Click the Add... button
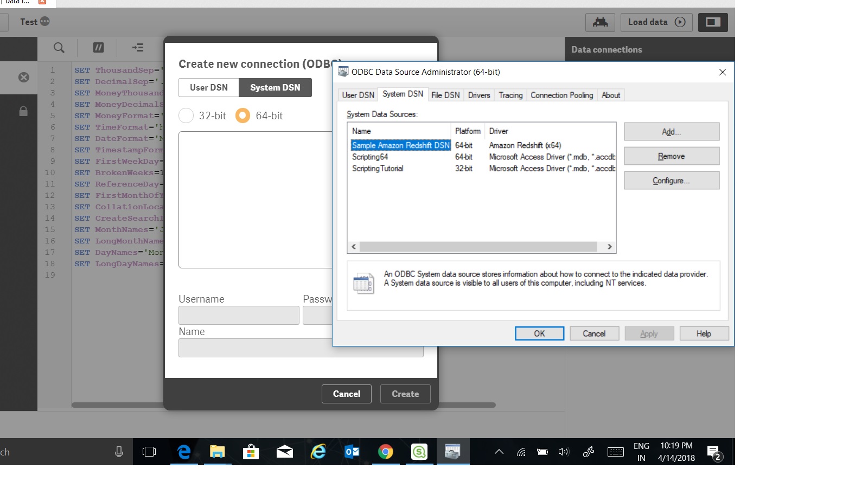Viewport: 868px width, 488px height. coord(672,132)
